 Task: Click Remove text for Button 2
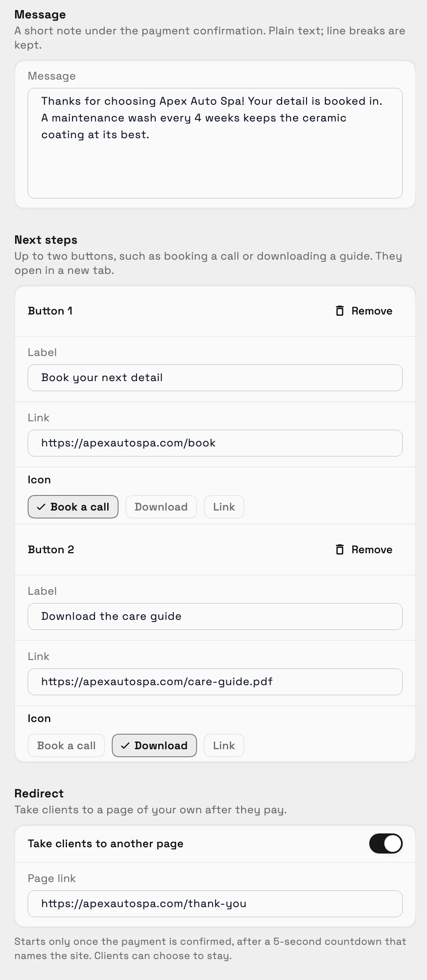(372, 549)
